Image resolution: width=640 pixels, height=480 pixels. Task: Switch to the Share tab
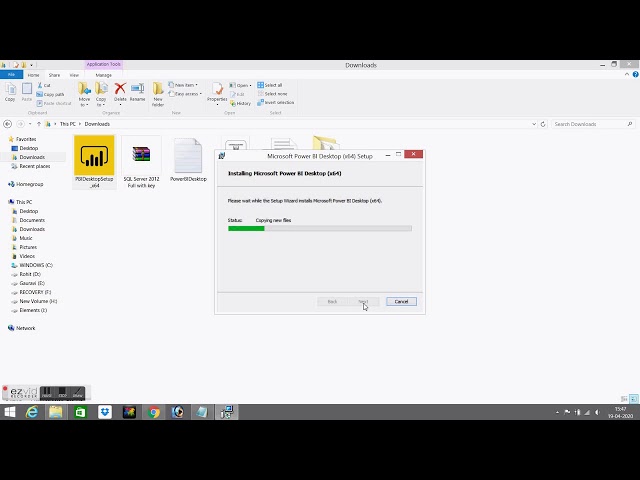(54, 75)
